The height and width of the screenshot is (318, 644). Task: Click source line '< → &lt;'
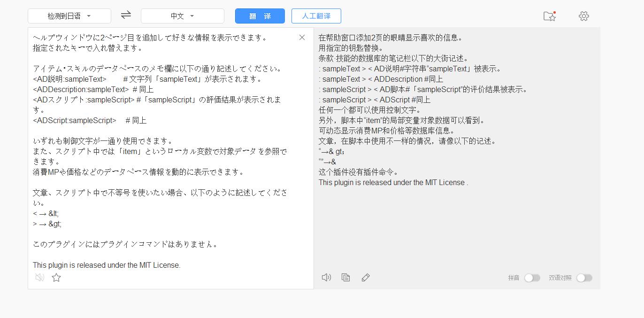pyautogui.click(x=46, y=213)
